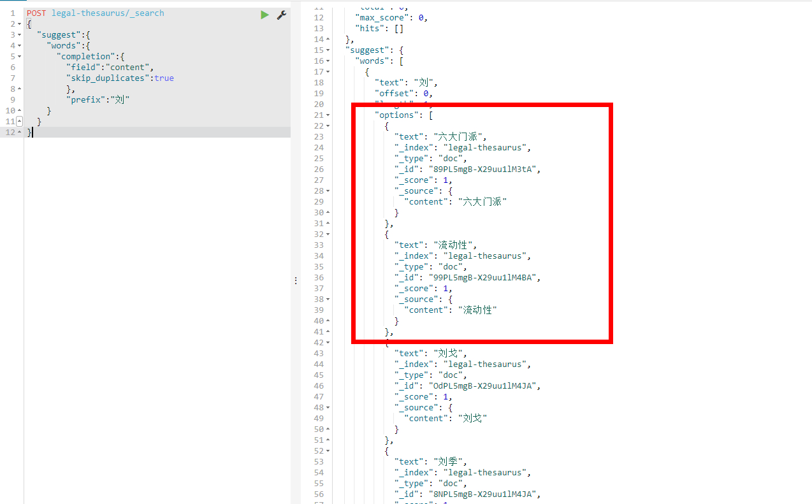Collapse the response object starting at line 17
The height and width of the screenshot is (504, 812).
(x=328, y=71)
